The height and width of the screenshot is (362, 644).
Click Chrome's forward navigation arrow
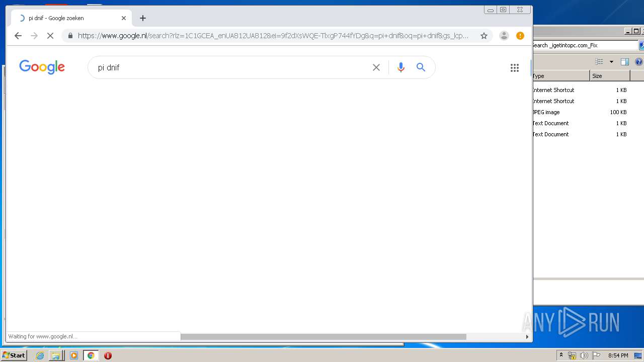(x=34, y=36)
